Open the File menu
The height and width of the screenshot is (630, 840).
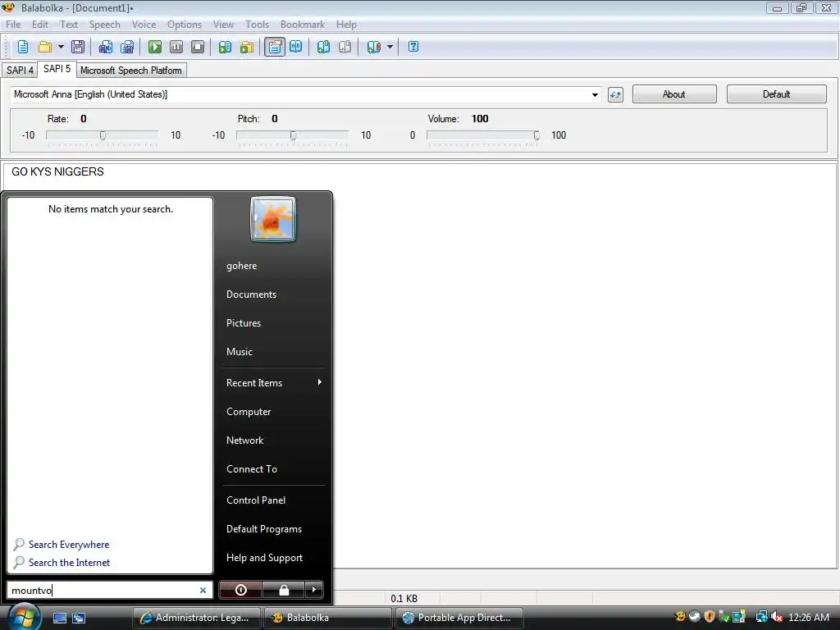(x=13, y=24)
